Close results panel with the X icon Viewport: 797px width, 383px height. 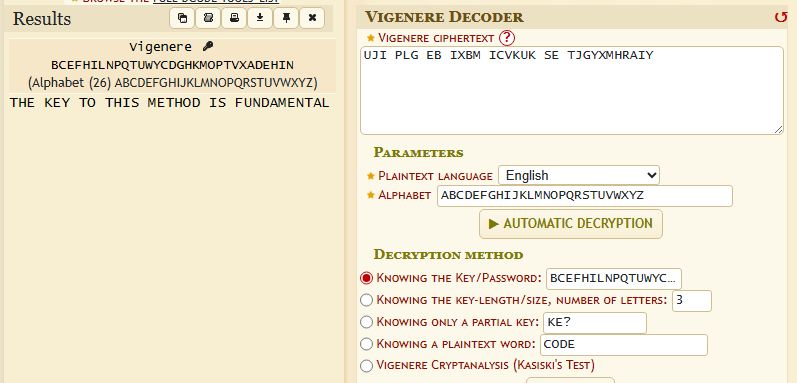pyautogui.click(x=312, y=18)
